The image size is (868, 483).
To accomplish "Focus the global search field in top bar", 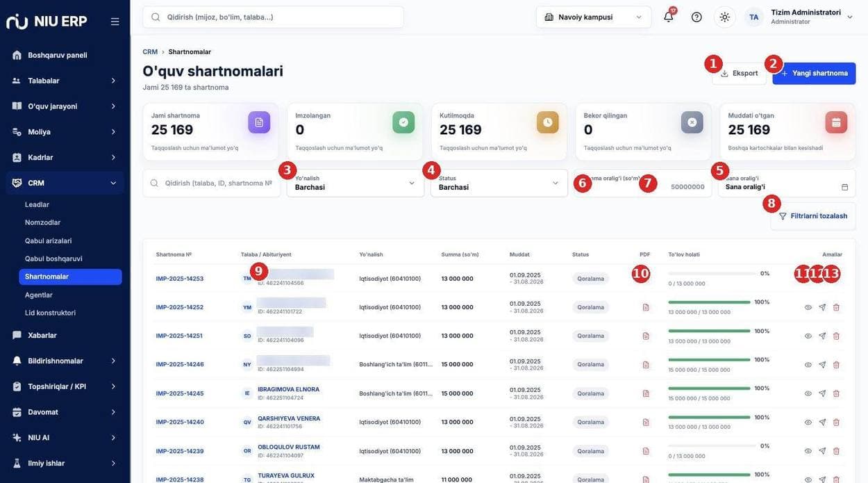I will (x=274, y=17).
